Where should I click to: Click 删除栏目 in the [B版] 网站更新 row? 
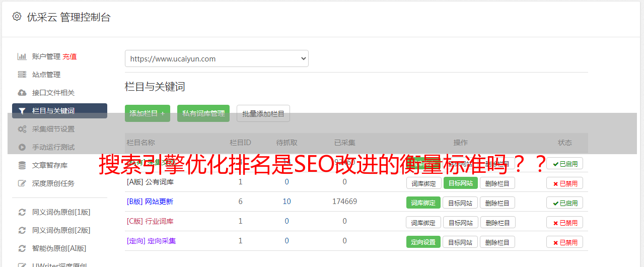coord(497,203)
